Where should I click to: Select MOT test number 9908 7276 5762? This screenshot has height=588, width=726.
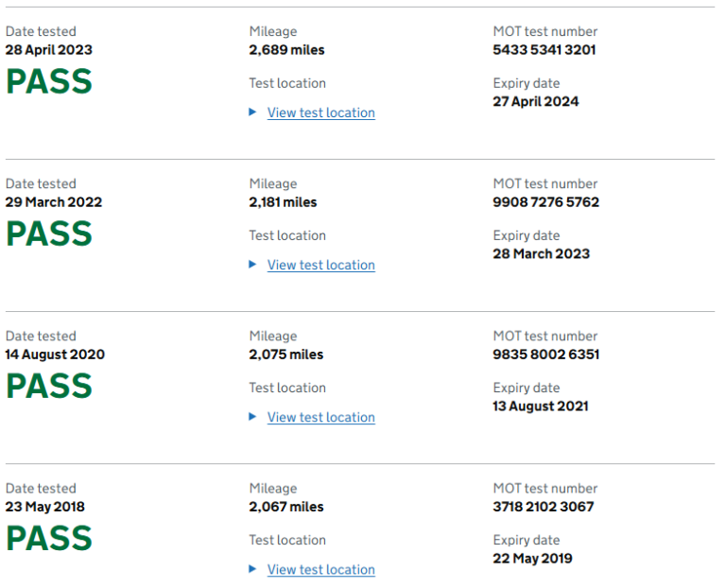tap(545, 202)
